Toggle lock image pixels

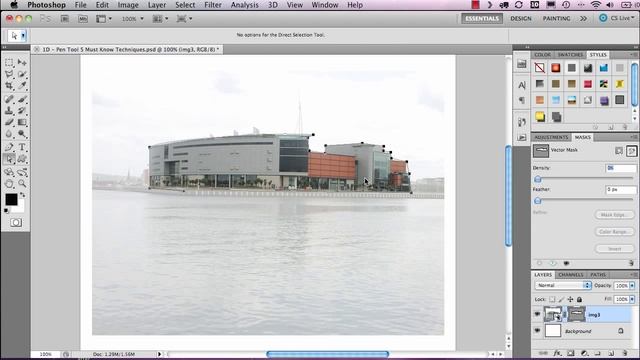[x=561, y=299]
